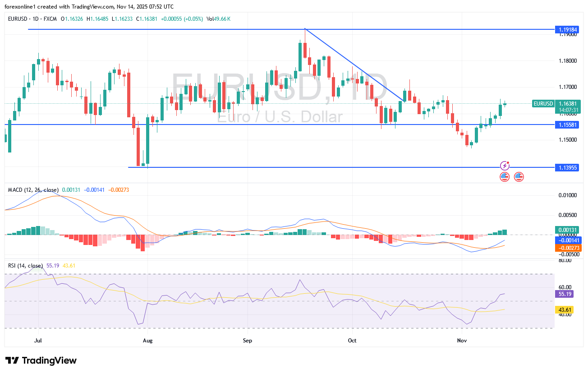This screenshot has width=588, height=374.
Task: Click the left US flag economic event icon
Action: 504,176
